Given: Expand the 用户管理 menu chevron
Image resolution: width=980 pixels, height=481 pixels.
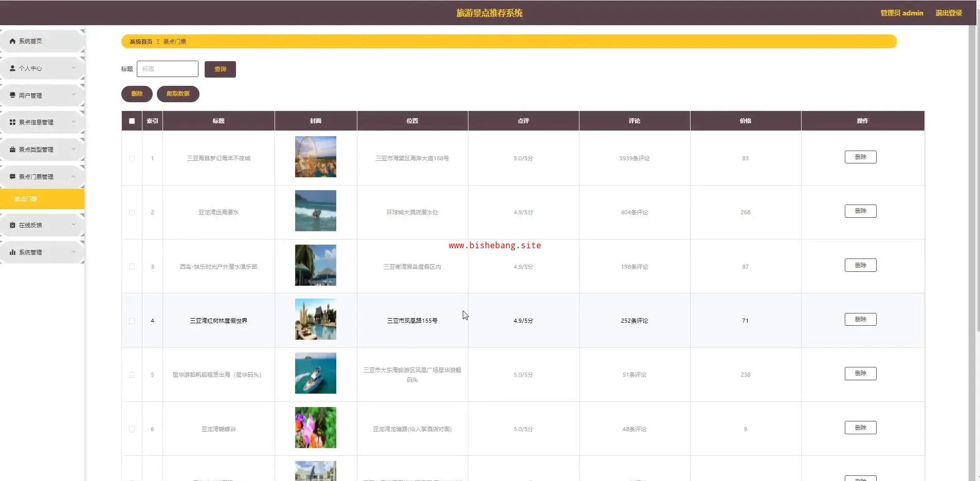Looking at the screenshot, I should (74, 95).
